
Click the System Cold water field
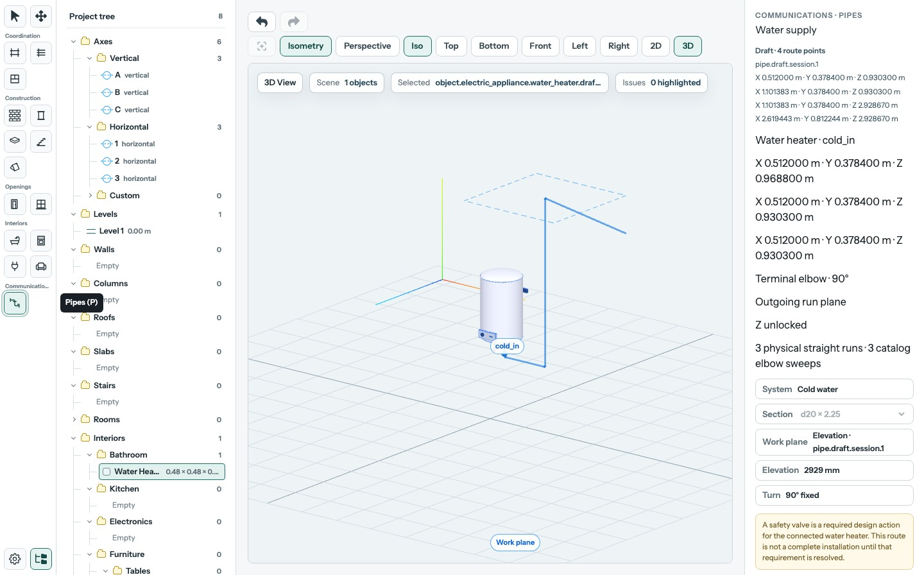coord(834,389)
